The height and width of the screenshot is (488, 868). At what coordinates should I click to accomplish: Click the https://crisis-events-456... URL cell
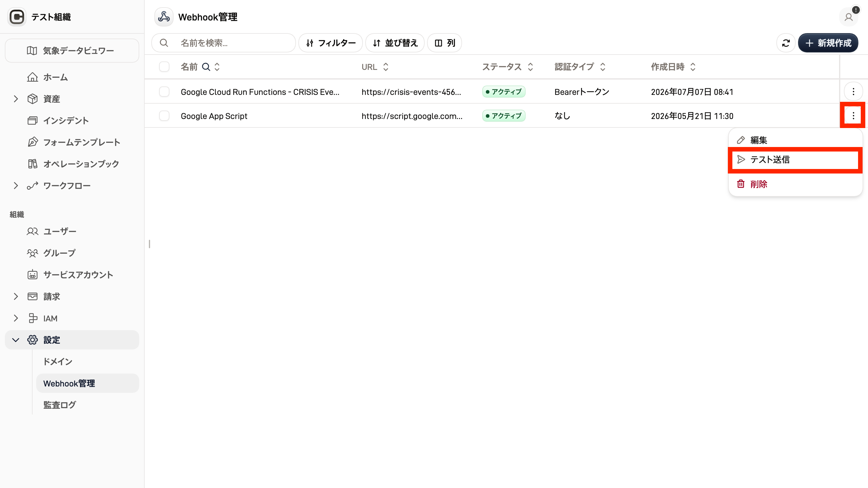pyautogui.click(x=411, y=92)
